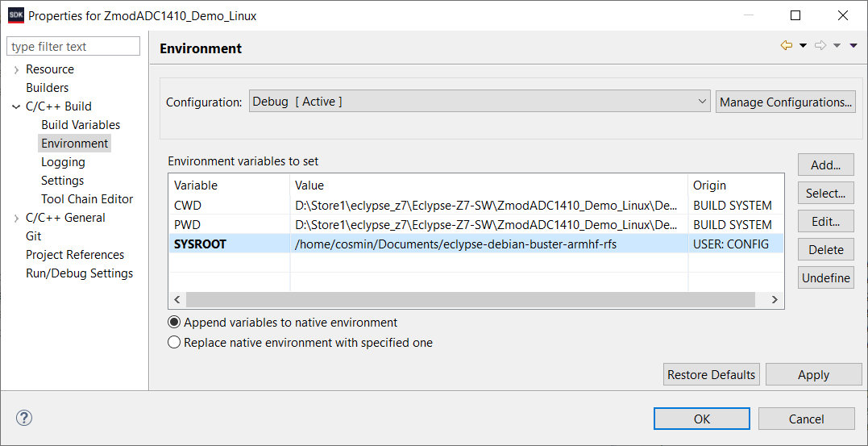Click the Cancel button

(806, 419)
